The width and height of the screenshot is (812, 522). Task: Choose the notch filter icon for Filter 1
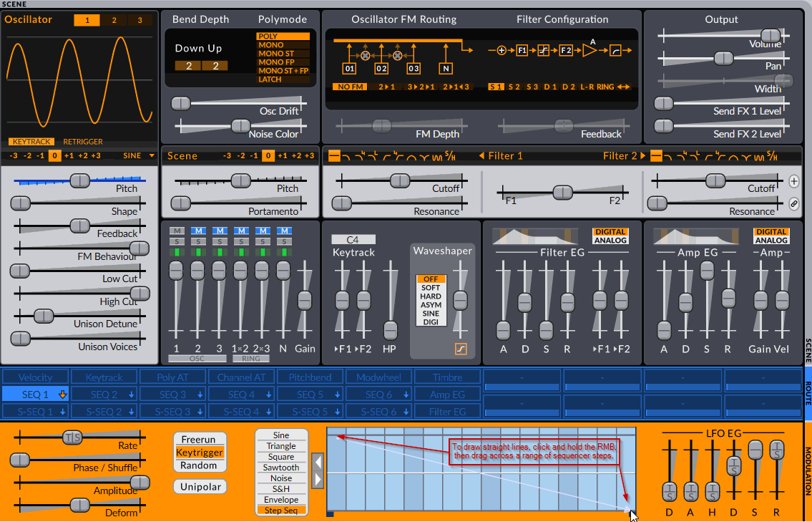[424, 157]
